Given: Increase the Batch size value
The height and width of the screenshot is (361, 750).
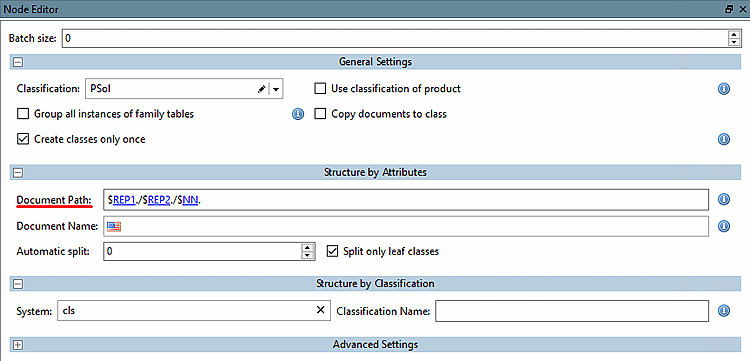Looking at the screenshot, I should 734,34.
